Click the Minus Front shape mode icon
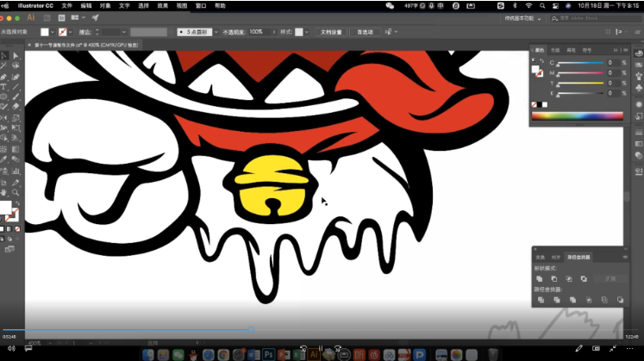The height and width of the screenshot is (361, 644). coord(554,279)
